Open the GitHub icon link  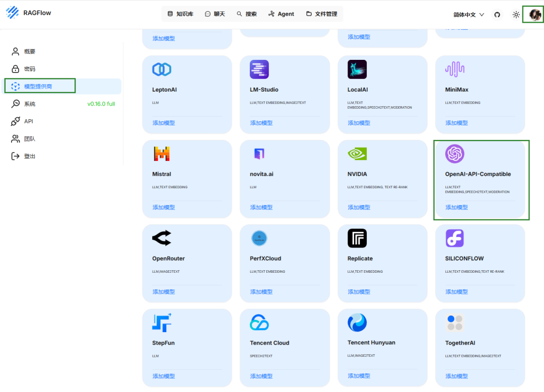(x=497, y=15)
